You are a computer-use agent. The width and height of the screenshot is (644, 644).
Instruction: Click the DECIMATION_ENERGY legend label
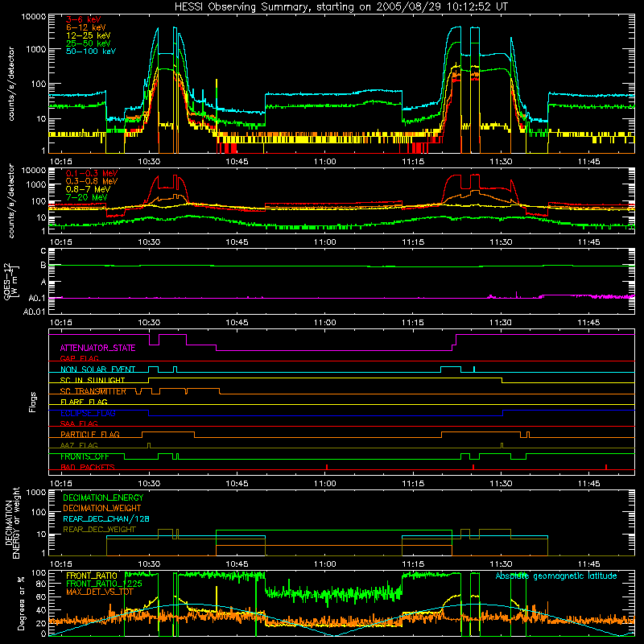[x=103, y=497]
